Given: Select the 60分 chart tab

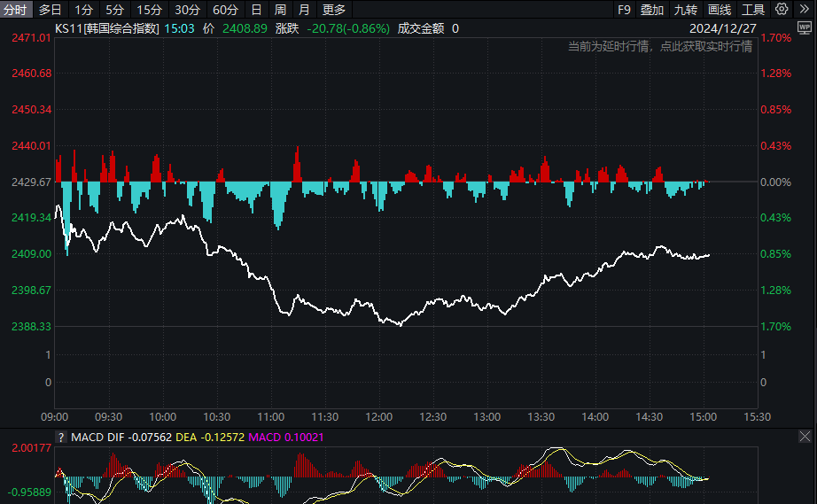Looking at the screenshot, I should click(226, 10).
